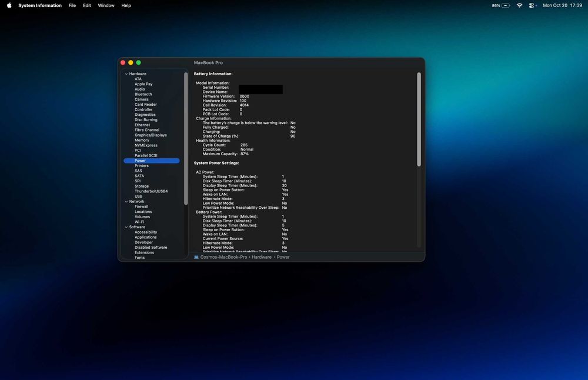
Task: Select SAS in the sidebar
Action: (138, 171)
